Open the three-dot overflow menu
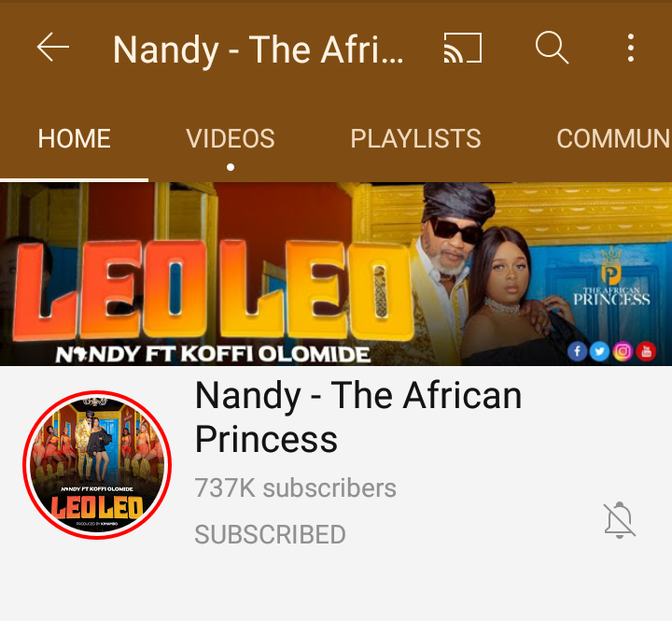 [x=630, y=48]
